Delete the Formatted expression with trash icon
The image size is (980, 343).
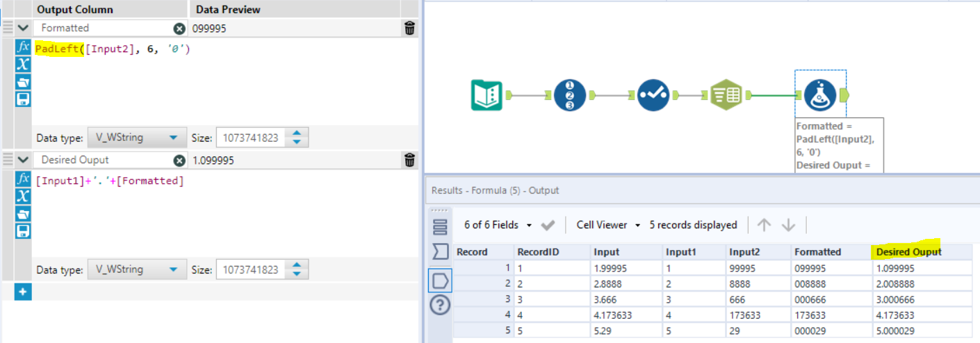[x=410, y=28]
